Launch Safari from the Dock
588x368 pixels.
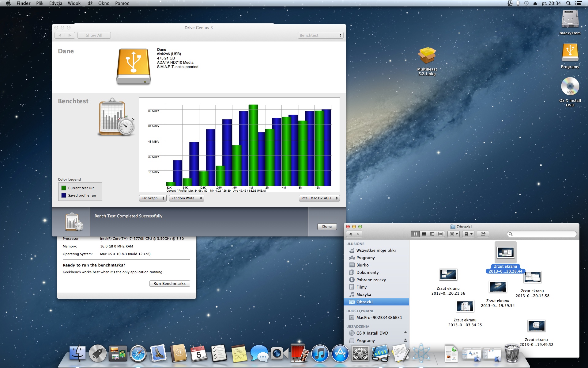[138, 354]
